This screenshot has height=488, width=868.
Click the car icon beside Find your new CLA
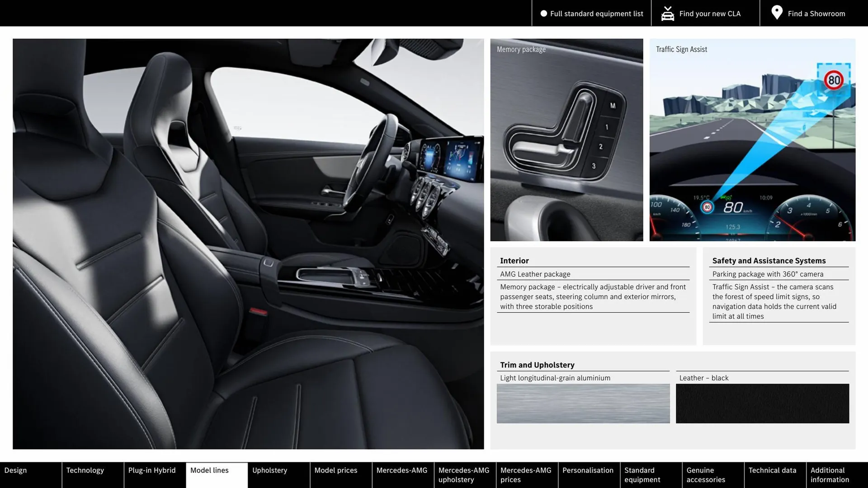click(x=667, y=13)
